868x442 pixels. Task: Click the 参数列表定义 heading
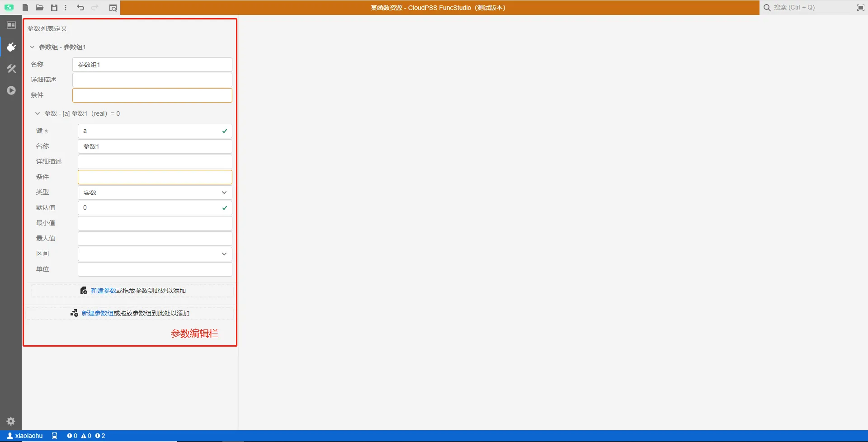pyautogui.click(x=47, y=28)
